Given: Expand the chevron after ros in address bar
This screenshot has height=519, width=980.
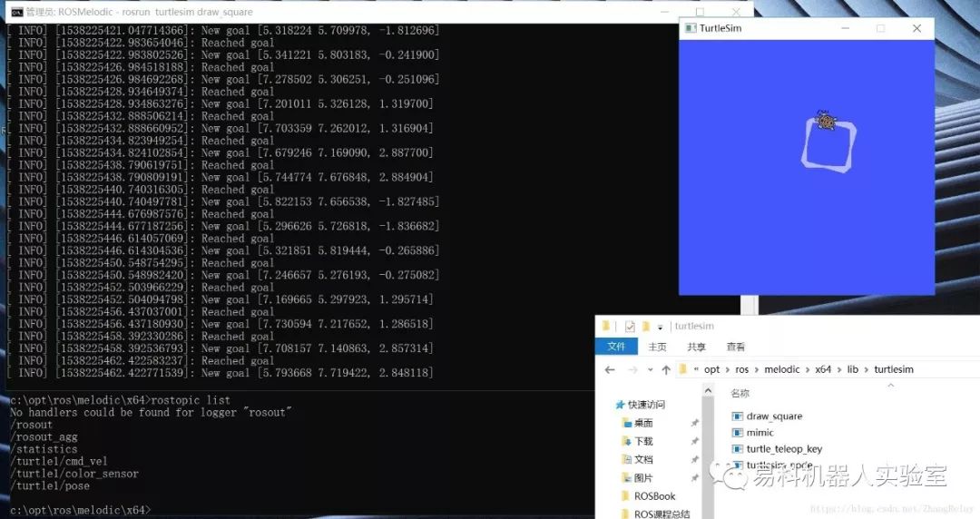Looking at the screenshot, I should [756, 369].
